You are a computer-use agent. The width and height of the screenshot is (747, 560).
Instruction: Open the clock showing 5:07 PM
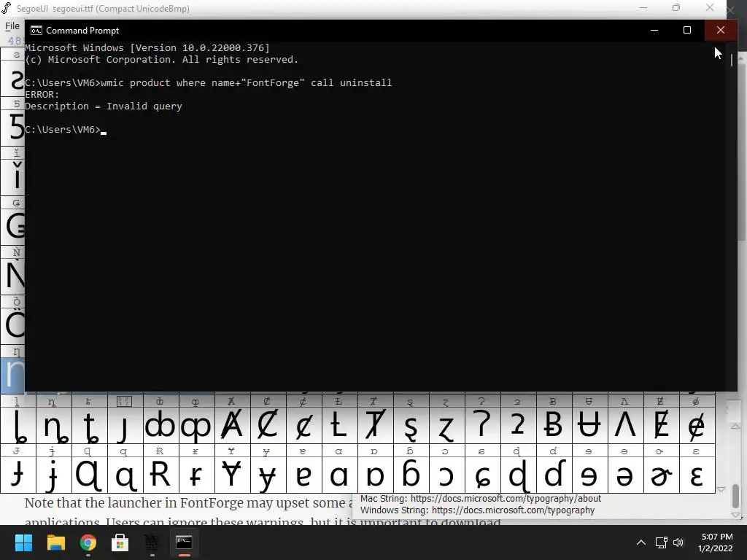pyautogui.click(x=716, y=542)
